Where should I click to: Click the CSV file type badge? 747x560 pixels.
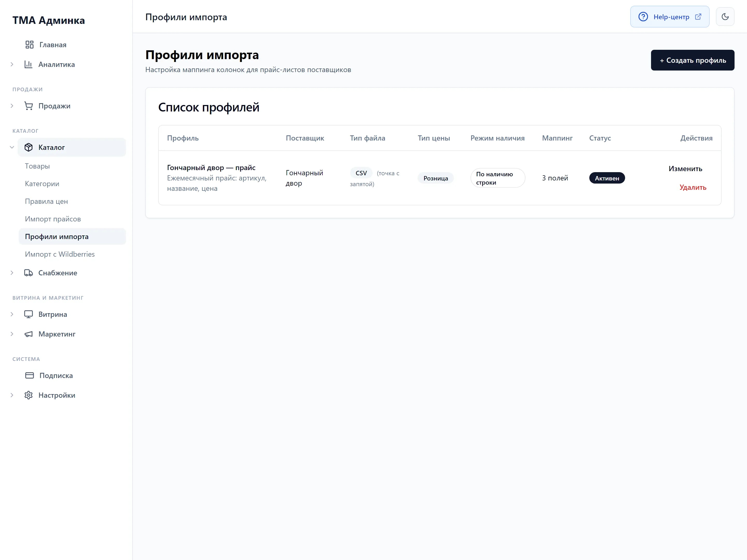tap(361, 173)
